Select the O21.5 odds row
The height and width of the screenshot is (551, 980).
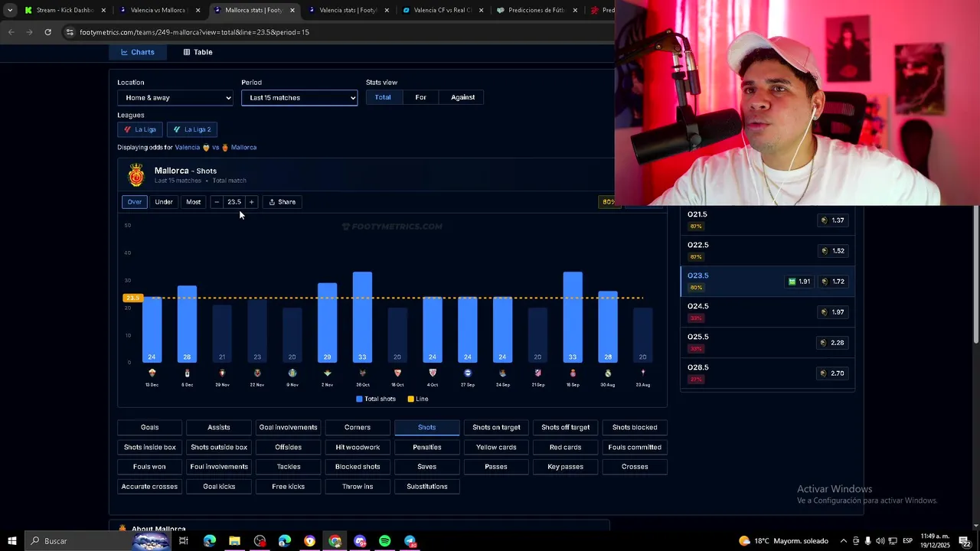click(767, 220)
